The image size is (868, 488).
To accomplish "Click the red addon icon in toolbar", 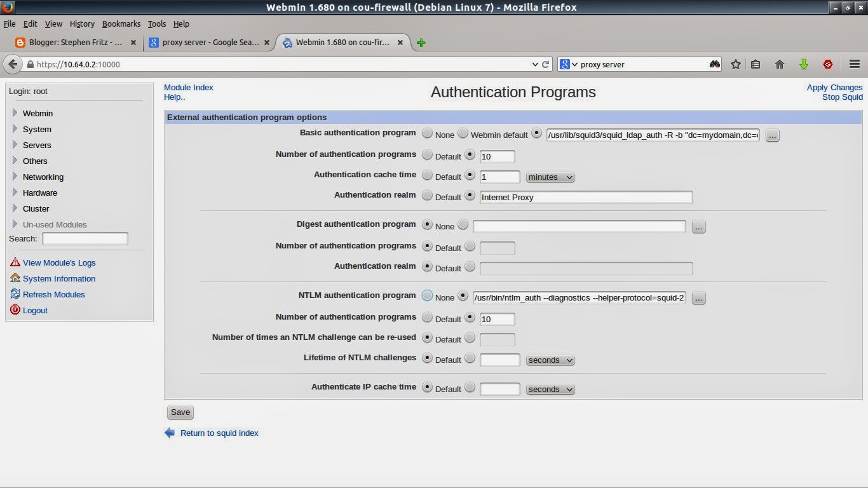I will [828, 64].
